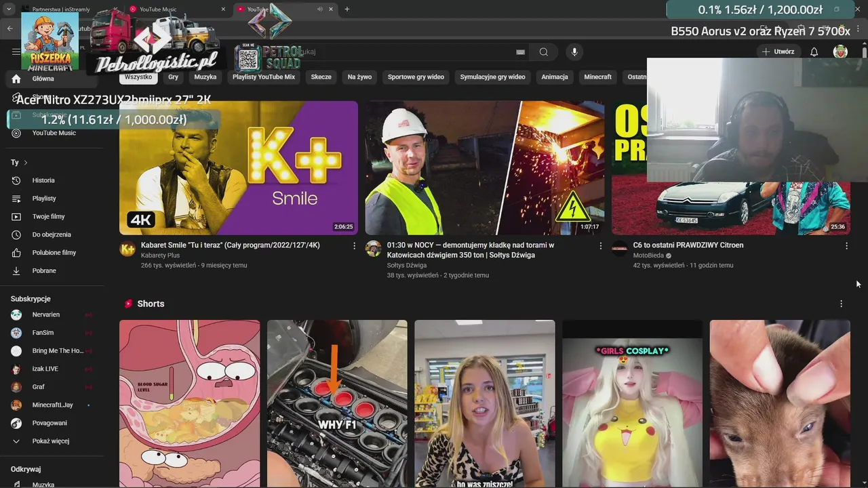Open video title C6 to ostatni PRAWDZIWY Citroen

coord(688,245)
